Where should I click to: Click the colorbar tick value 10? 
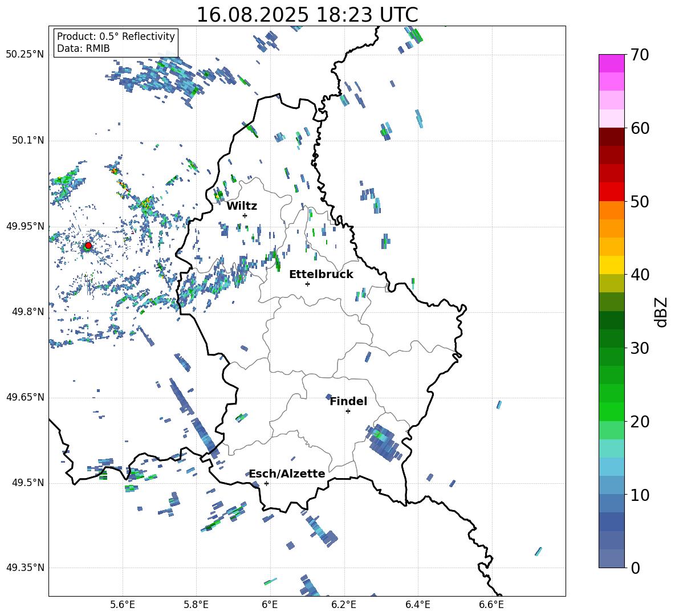pos(640,495)
